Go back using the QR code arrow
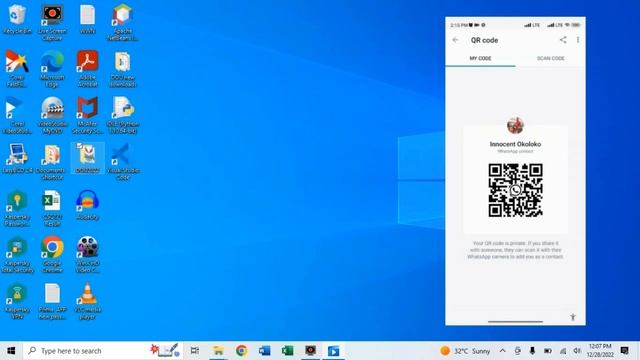The image size is (640, 360). coord(456,40)
